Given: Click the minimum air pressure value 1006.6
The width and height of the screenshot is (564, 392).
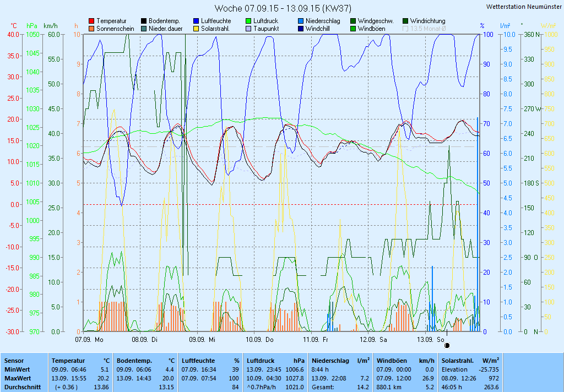Looking at the screenshot, I should click(295, 369).
